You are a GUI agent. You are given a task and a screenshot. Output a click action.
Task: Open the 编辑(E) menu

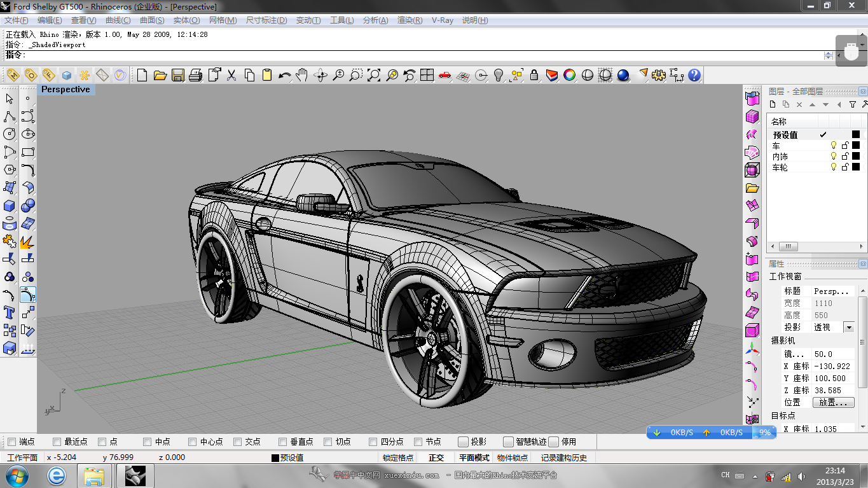(x=50, y=20)
